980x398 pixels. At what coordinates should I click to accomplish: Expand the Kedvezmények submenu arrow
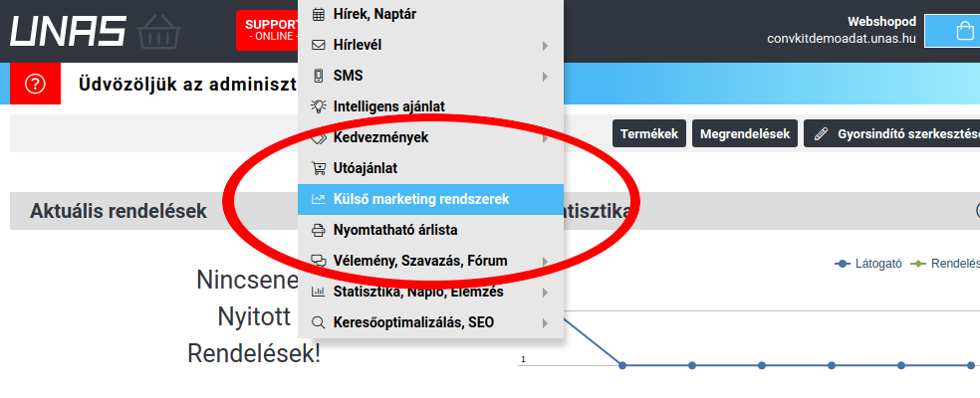pyautogui.click(x=545, y=137)
